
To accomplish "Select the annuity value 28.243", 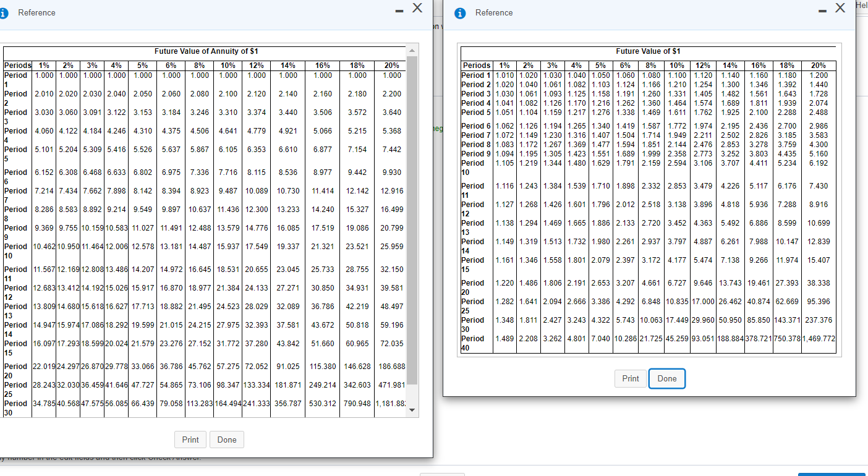I will (x=43, y=385).
